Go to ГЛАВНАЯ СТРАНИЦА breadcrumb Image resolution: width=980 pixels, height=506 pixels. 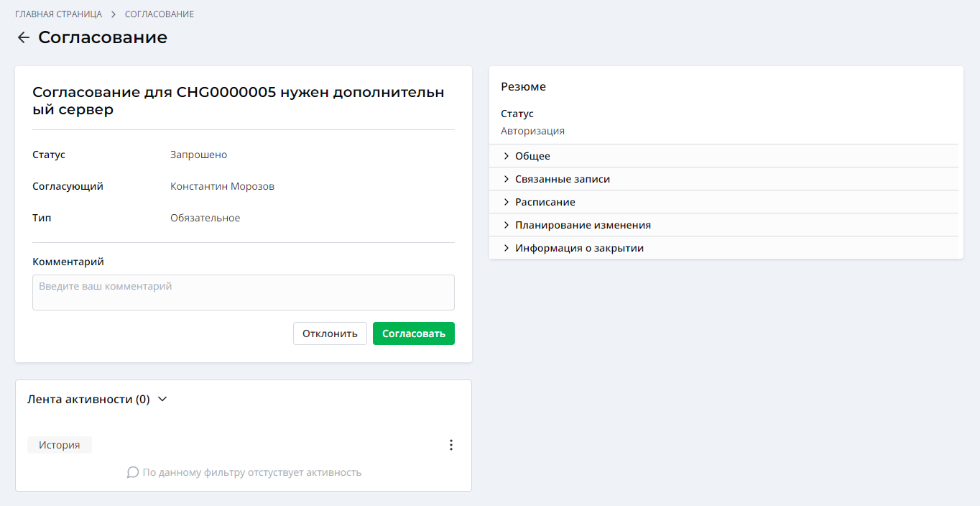tap(58, 14)
